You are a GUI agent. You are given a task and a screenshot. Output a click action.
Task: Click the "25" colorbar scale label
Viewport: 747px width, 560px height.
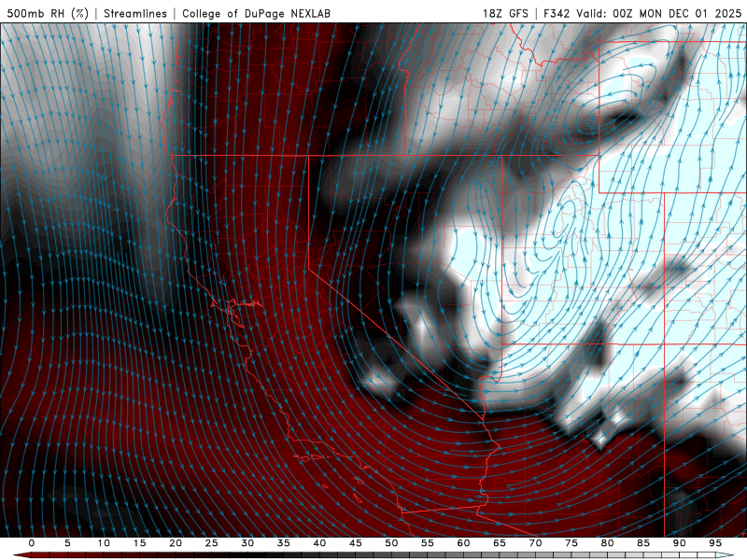coord(212,543)
